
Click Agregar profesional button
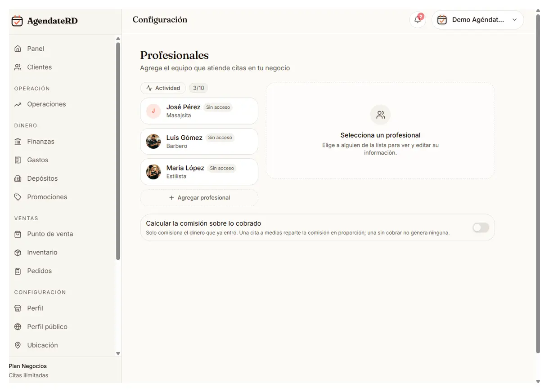(199, 198)
